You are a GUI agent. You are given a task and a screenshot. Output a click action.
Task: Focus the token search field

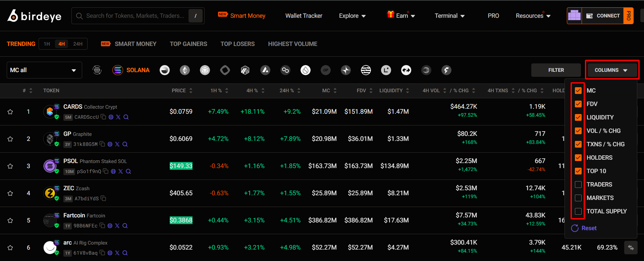pos(138,16)
